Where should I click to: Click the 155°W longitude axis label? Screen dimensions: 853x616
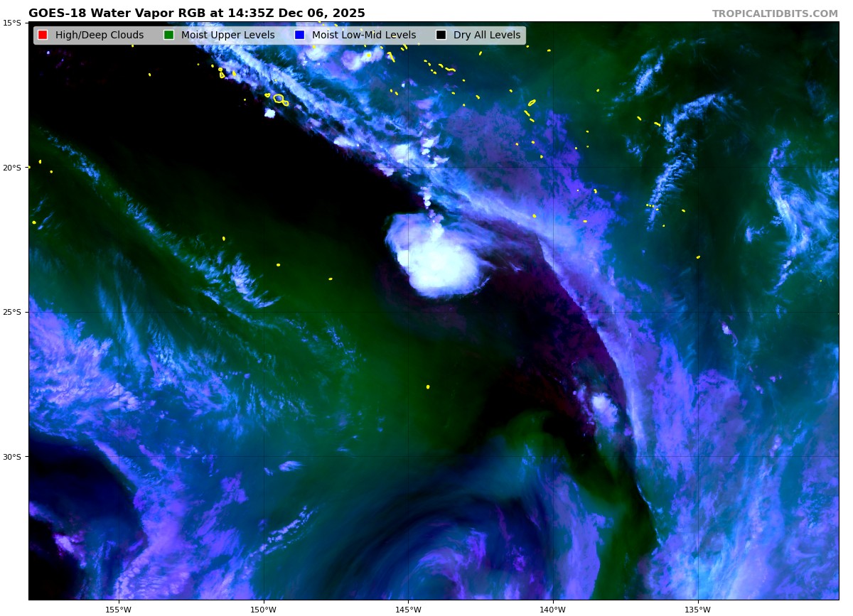tap(118, 609)
